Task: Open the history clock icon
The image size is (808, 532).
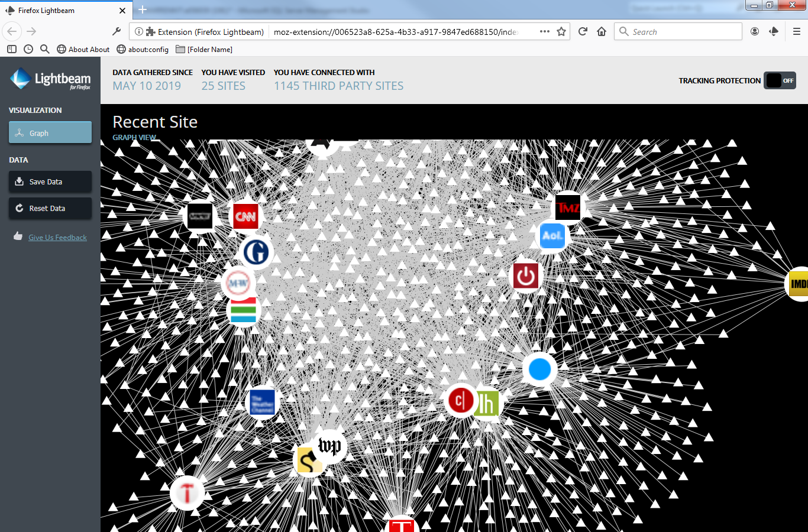Action: tap(28, 49)
